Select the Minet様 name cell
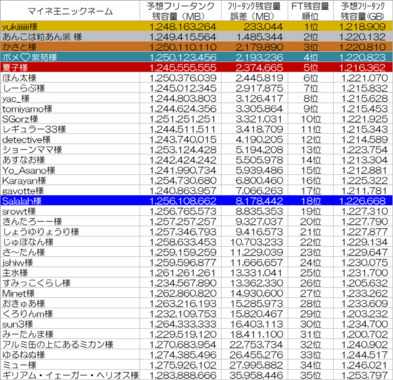 pos(70,293)
